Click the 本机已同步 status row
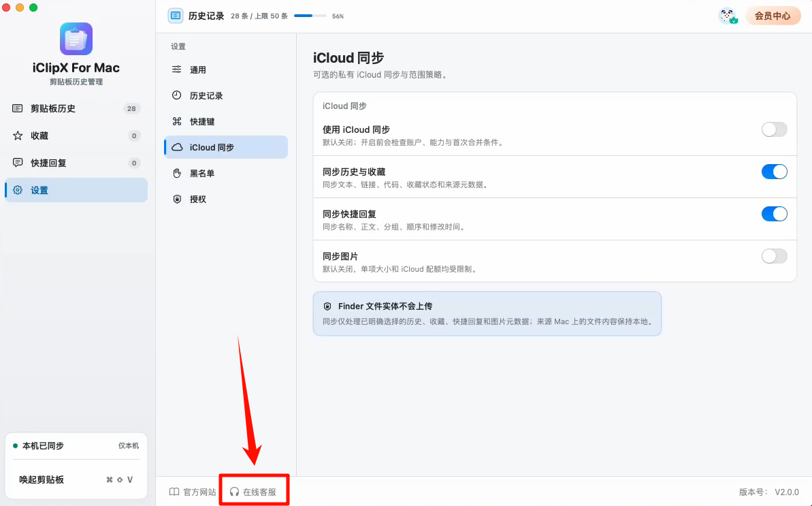 pos(76,445)
